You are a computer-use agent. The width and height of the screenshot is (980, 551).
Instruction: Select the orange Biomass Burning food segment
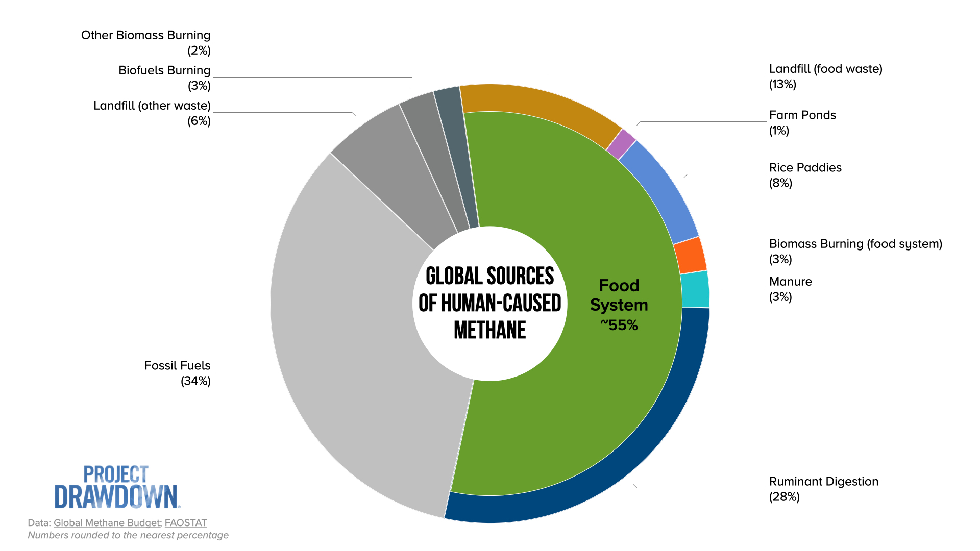click(x=690, y=256)
